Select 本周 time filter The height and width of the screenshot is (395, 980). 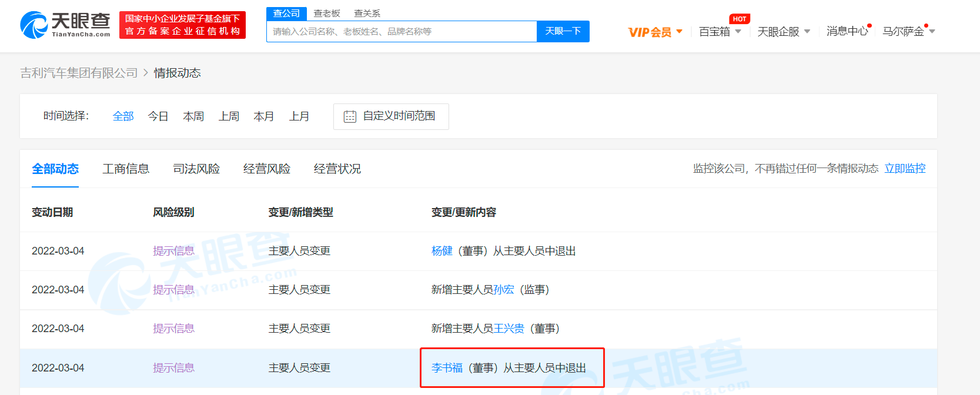193,116
